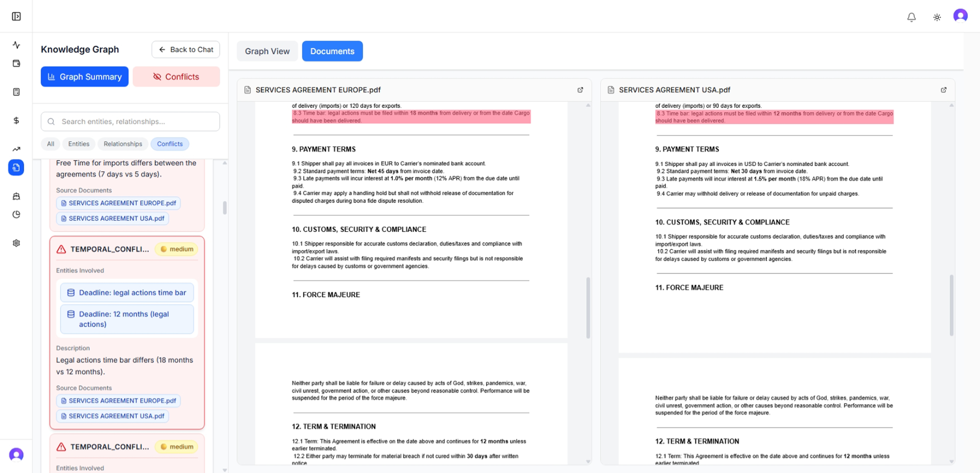Open entity Deadline: legal actions time bar
Viewport: 980px width, 473px height.
[127, 293]
